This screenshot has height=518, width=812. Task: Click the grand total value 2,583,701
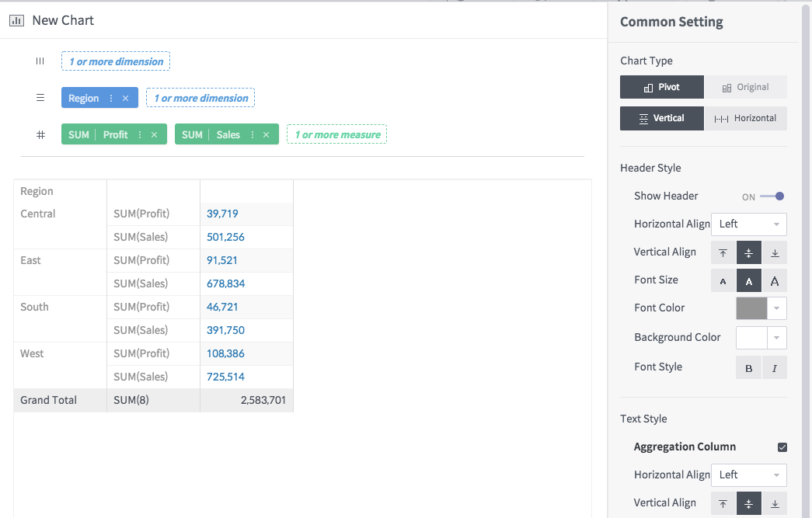coord(263,400)
